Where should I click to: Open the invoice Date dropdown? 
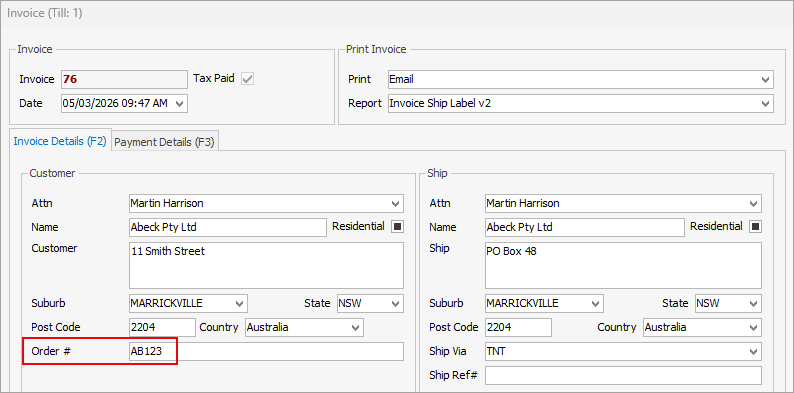[179, 103]
